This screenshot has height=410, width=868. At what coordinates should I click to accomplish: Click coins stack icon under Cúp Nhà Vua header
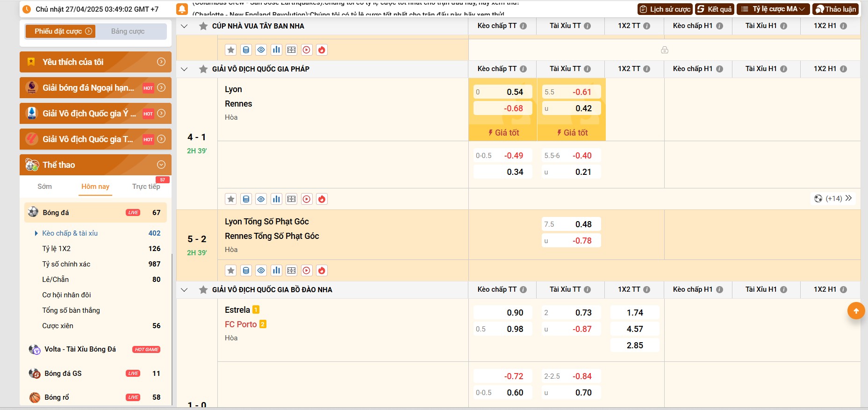pos(246,50)
